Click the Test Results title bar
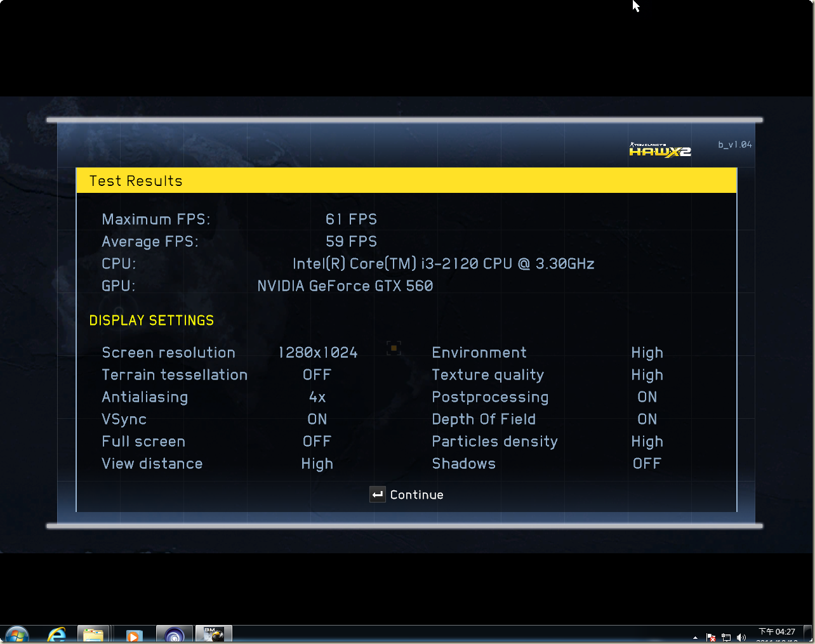 406,181
